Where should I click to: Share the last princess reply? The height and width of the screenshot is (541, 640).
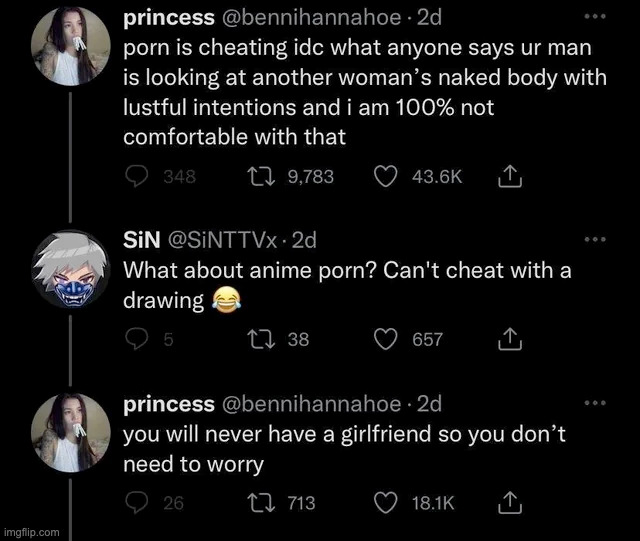[509, 503]
